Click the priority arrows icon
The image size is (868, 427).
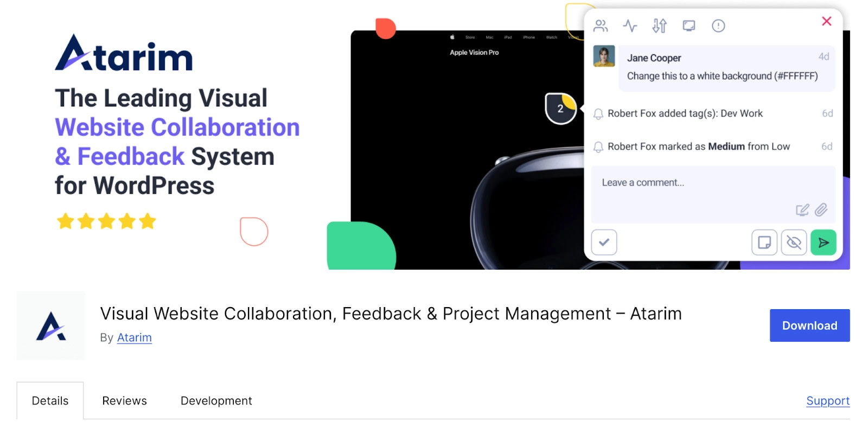click(659, 26)
